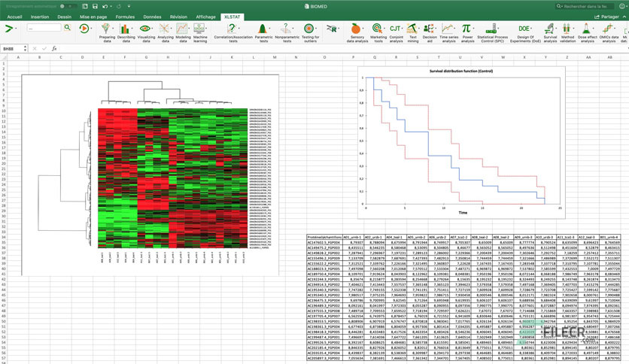The width and height of the screenshot is (629, 364).
Task: Click the XLSTAT search magnifier button
Action: (68, 28)
